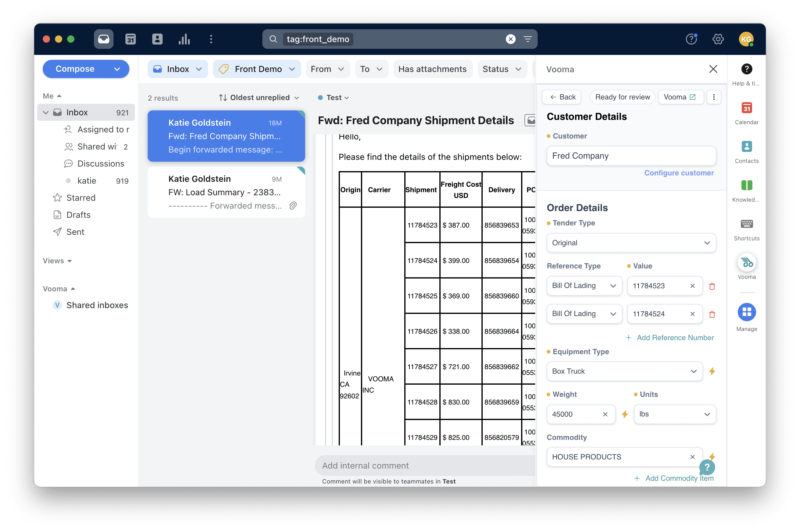Open the calendar icon in top bar
800x532 pixels.
click(x=131, y=39)
